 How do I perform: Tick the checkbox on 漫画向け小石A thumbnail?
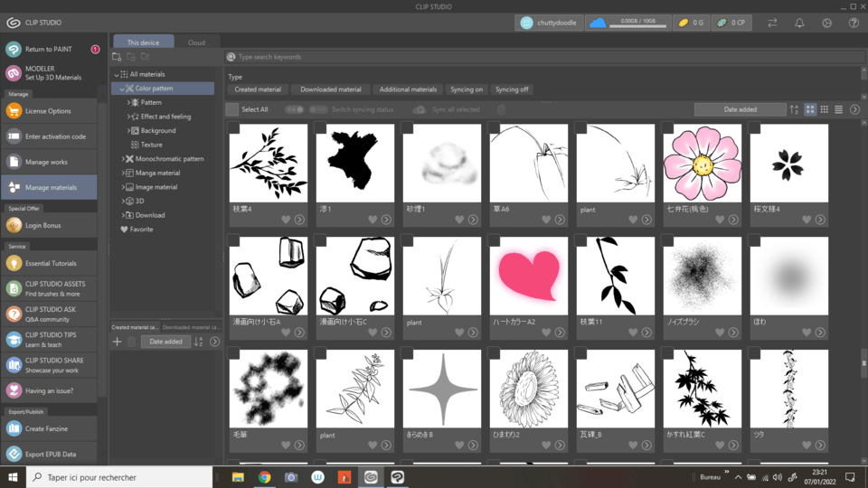[x=234, y=241]
